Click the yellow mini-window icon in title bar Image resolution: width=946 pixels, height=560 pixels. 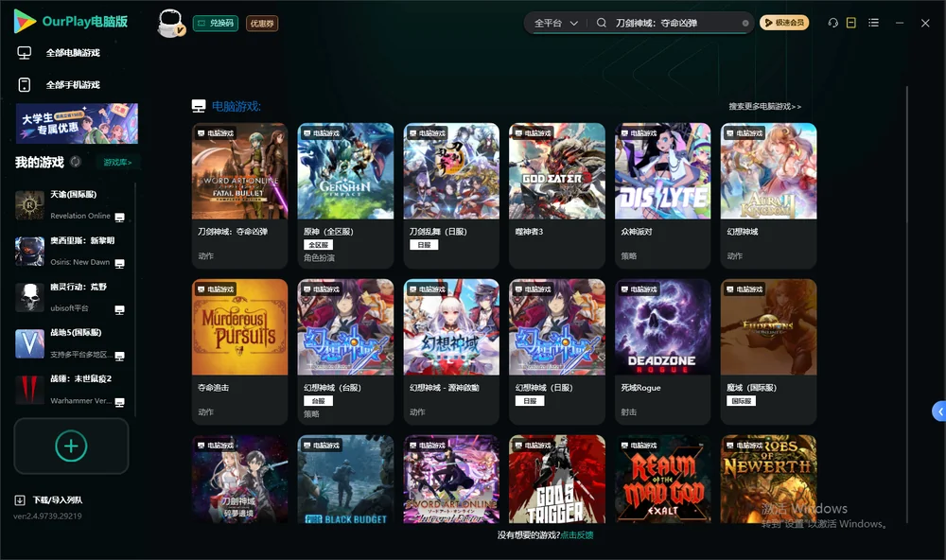tap(851, 23)
